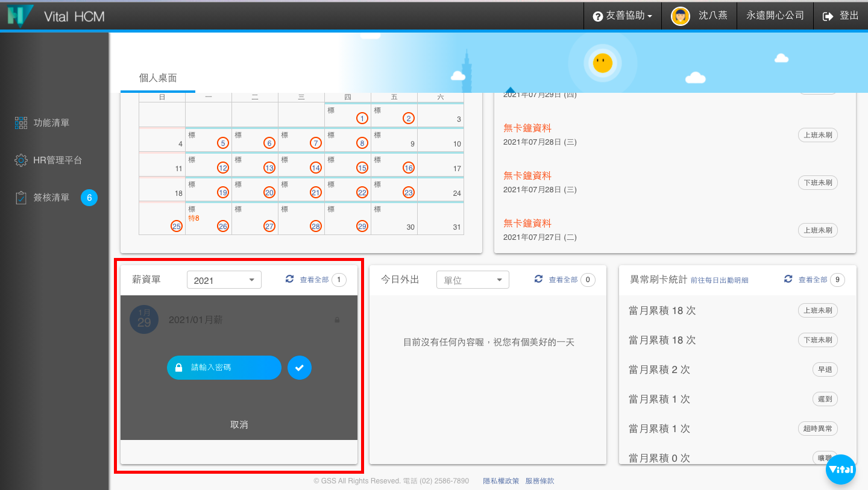This screenshot has height=490, width=868.
Task: Click 前往每日出勤明細 link
Action: click(719, 280)
